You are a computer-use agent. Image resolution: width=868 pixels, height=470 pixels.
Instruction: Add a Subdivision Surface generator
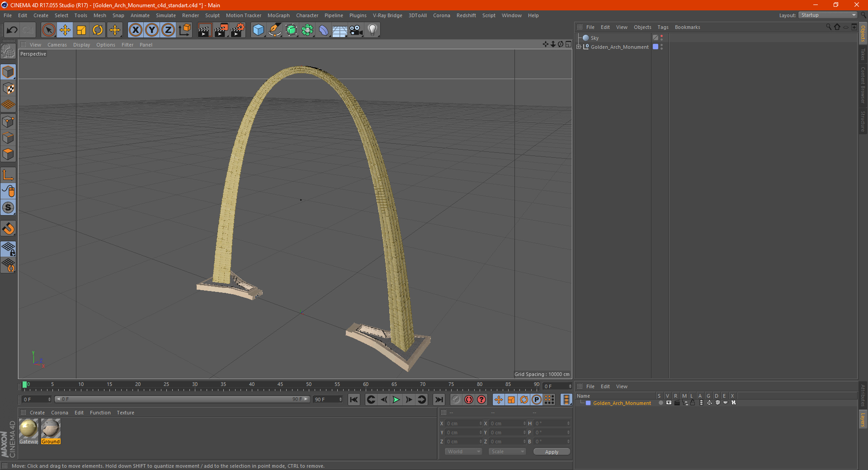coord(291,30)
